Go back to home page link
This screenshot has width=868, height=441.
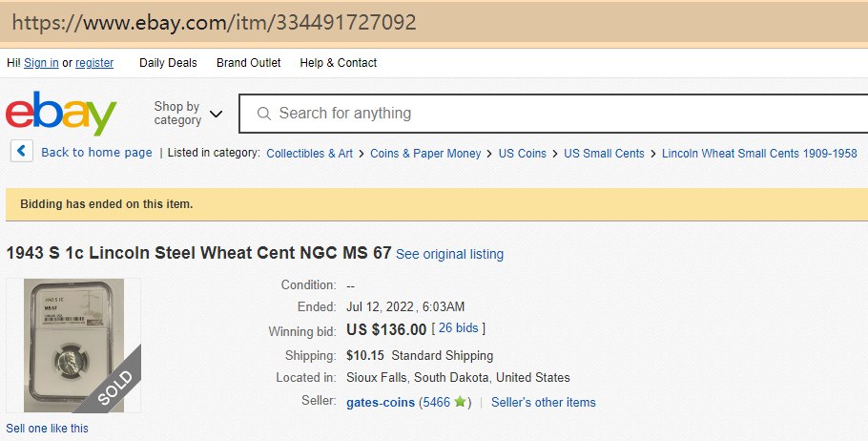coord(96,153)
